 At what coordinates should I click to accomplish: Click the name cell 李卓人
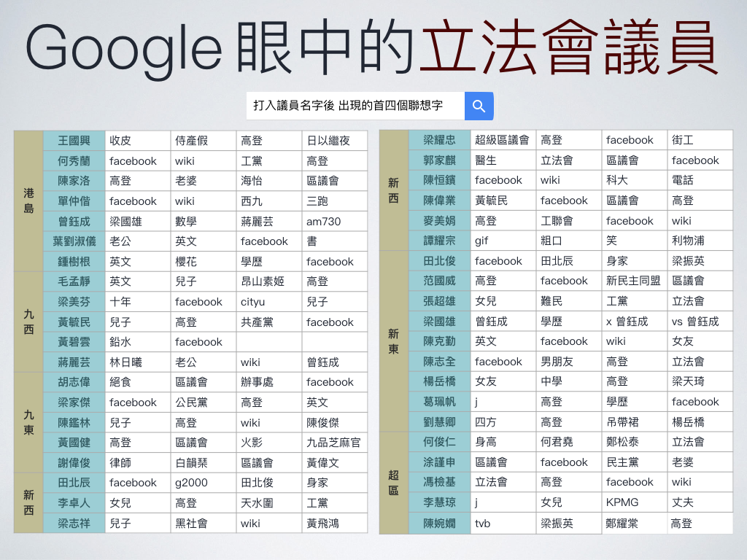pyautogui.click(x=74, y=503)
